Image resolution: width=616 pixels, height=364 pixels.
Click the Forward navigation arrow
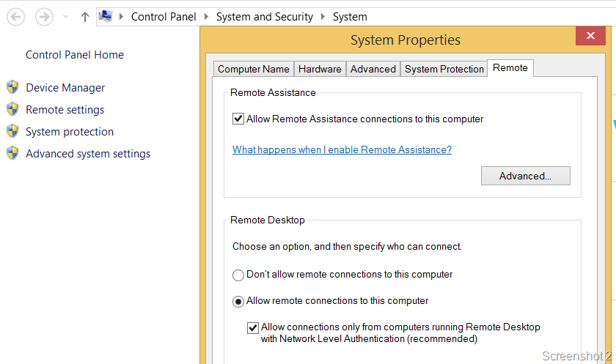point(44,16)
